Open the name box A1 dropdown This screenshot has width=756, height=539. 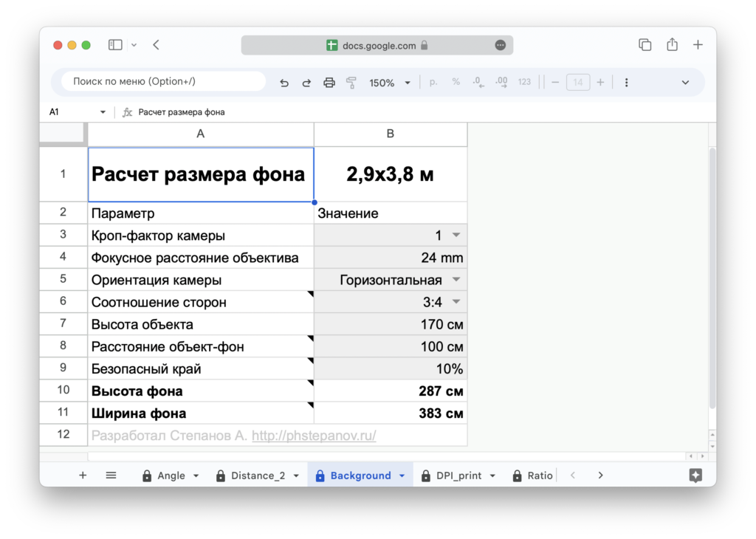[x=103, y=111]
